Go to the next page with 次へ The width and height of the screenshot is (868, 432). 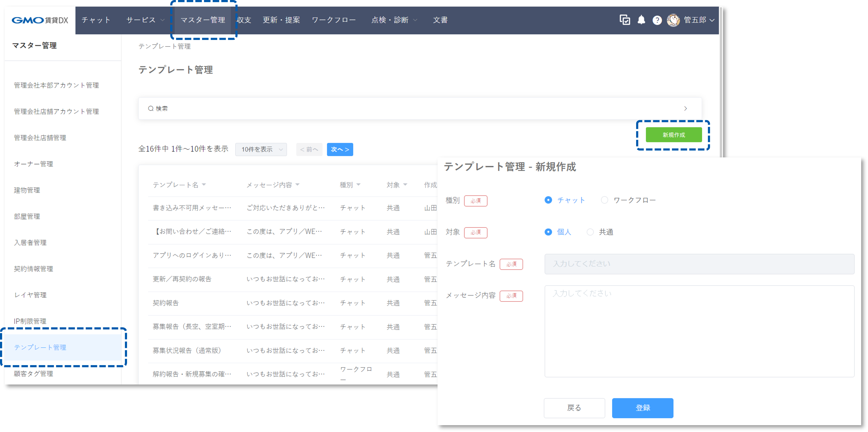340,149
